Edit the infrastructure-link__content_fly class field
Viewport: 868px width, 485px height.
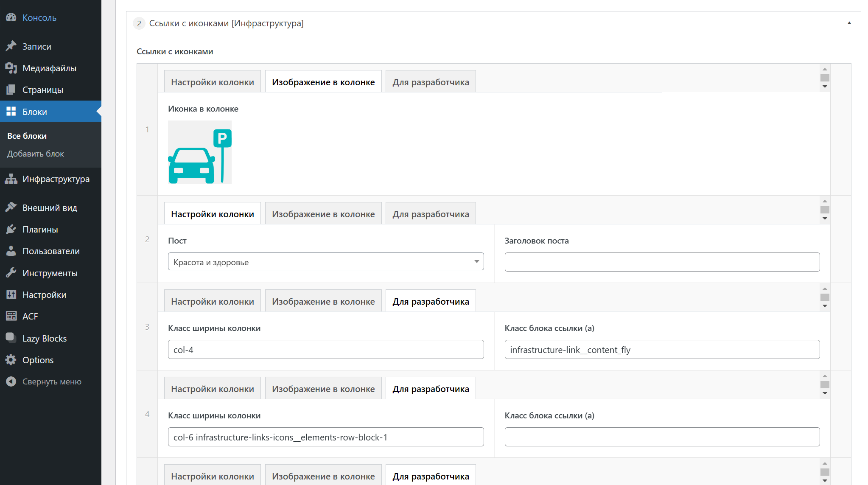[662, 349]
